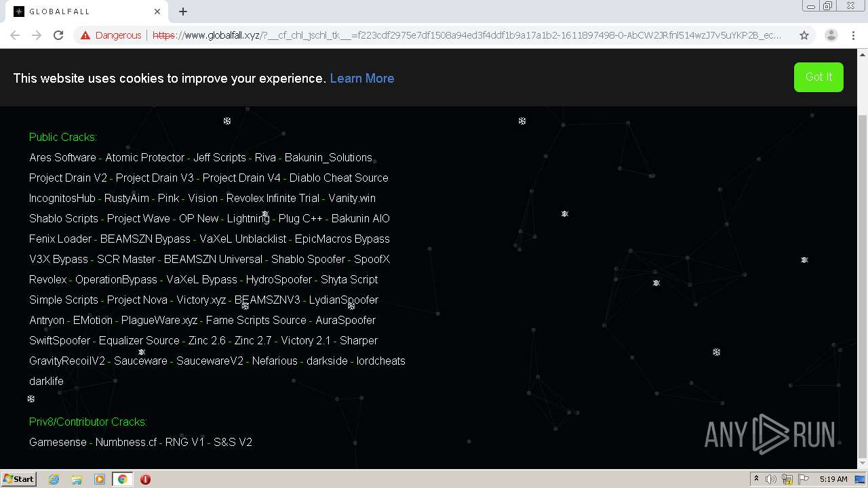Launch Internet Explorer from taskbar
The height and width of the screenshot is (488, 868).
pyautogui.click(x=54, y=479)
